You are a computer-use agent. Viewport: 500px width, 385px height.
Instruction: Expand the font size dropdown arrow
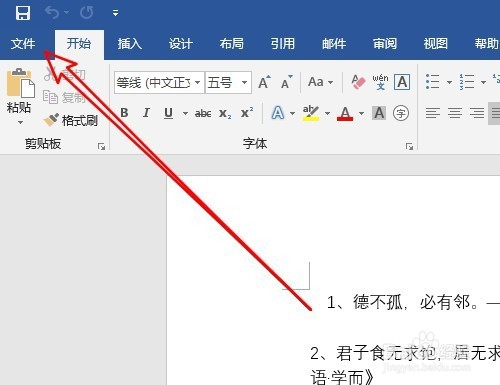coord(245,82)
